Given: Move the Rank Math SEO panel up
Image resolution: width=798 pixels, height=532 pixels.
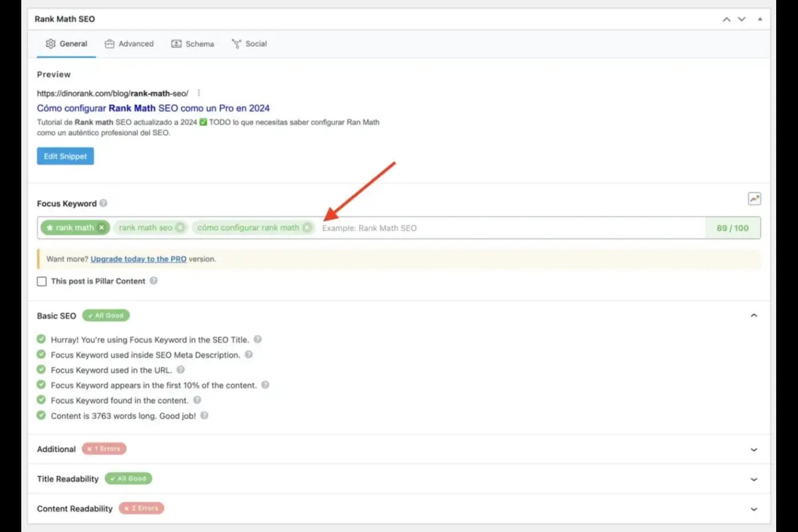Looking at the screenshot, I should (726, 19).
